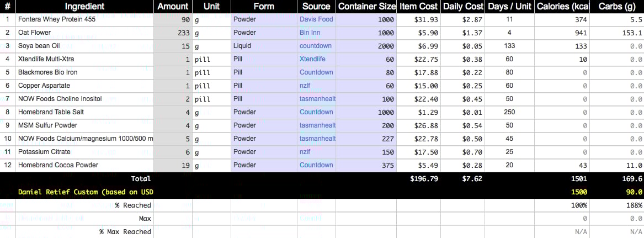Click the 250 days per unit cell
Screen dimensions: 644x238
point(509,112)
